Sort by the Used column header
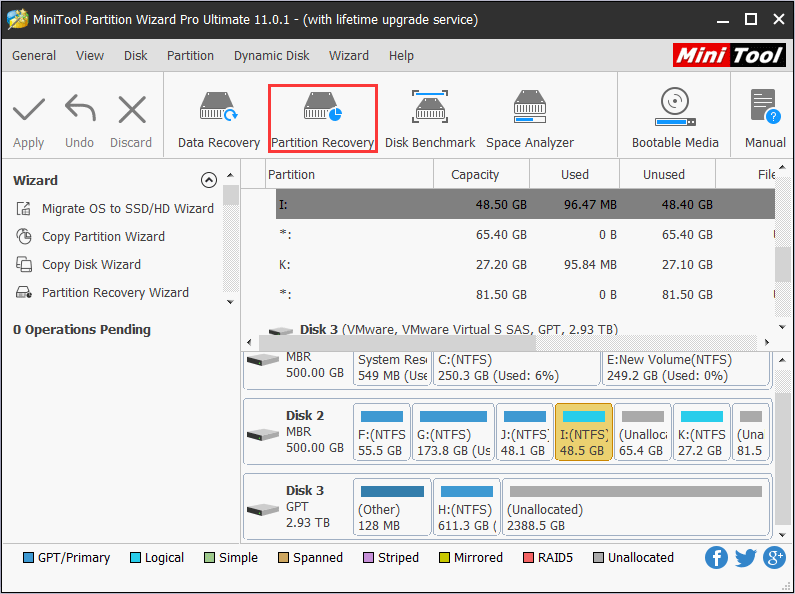Image resolution: width=795 pixels, height=594 pixels. [x=574, y=174]
